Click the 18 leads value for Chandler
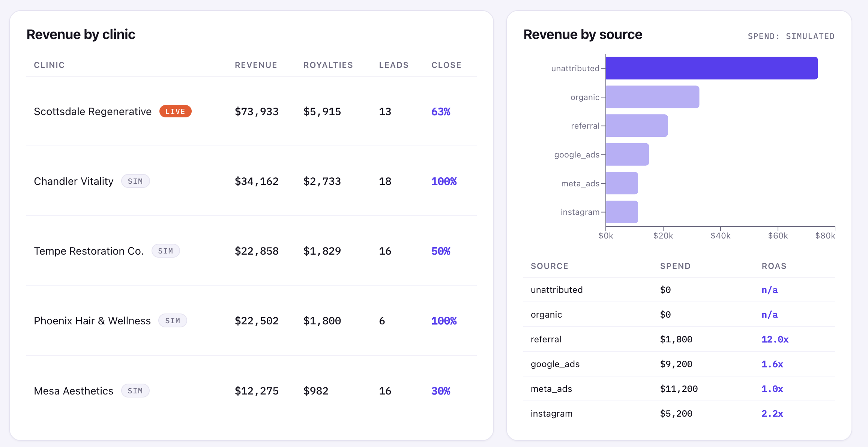The height and width of the screenshot is (447, 868). pos(385,181)
